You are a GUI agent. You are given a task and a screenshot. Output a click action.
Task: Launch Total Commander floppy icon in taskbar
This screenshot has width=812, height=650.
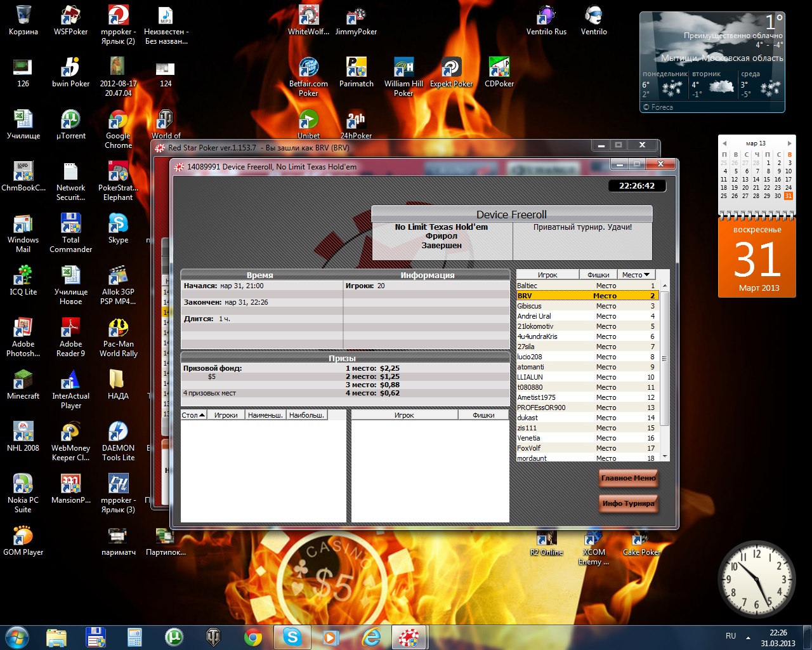point(96,637)
